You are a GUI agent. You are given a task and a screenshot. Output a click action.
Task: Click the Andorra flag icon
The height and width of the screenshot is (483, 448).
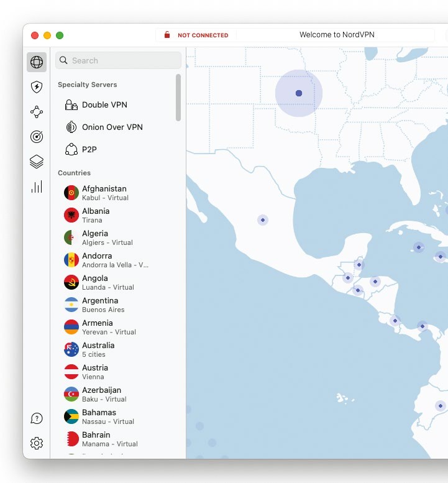[x=71, y=260]
